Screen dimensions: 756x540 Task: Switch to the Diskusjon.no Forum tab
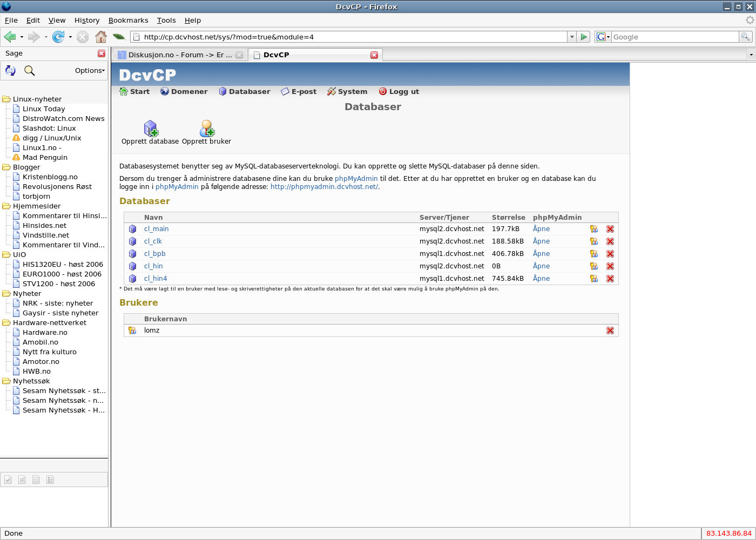tap(180, 55)
